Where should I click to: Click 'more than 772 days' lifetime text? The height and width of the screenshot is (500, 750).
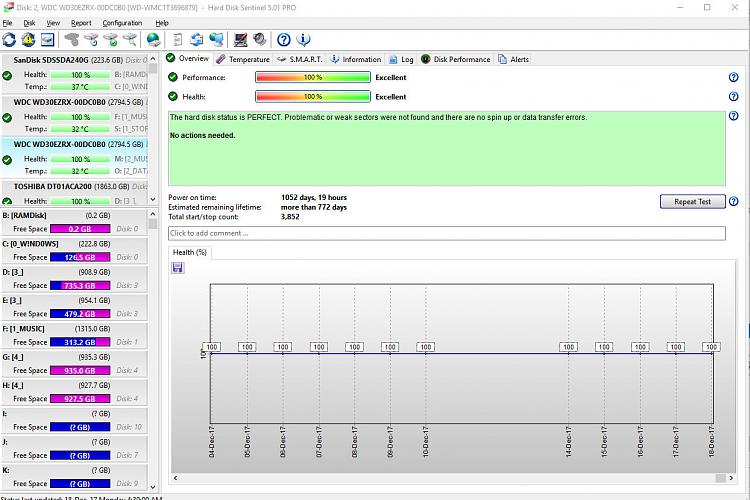click(314, 207)
